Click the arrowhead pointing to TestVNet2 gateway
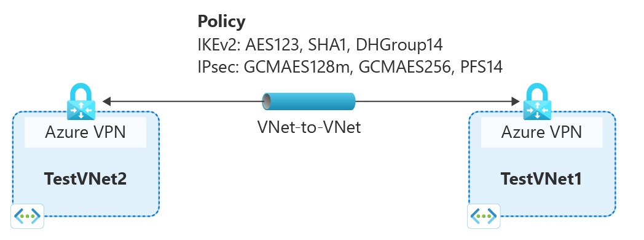This screenshot has height=240, width=644. click(x=106, y=102)
